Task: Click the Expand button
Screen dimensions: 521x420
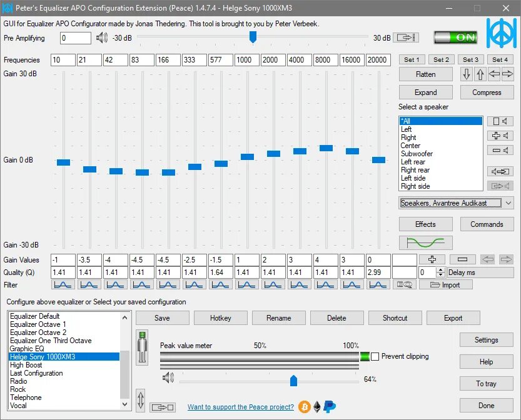Action: [426, 92]
